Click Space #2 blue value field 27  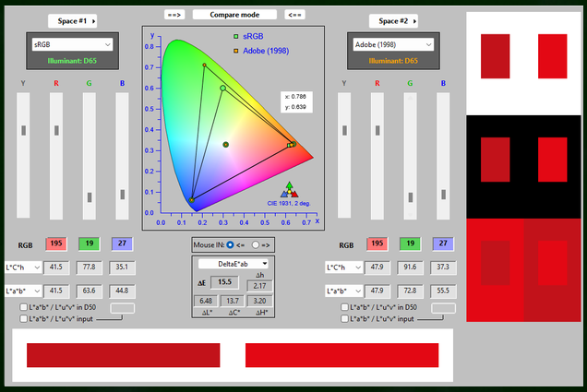pos(443,244)
